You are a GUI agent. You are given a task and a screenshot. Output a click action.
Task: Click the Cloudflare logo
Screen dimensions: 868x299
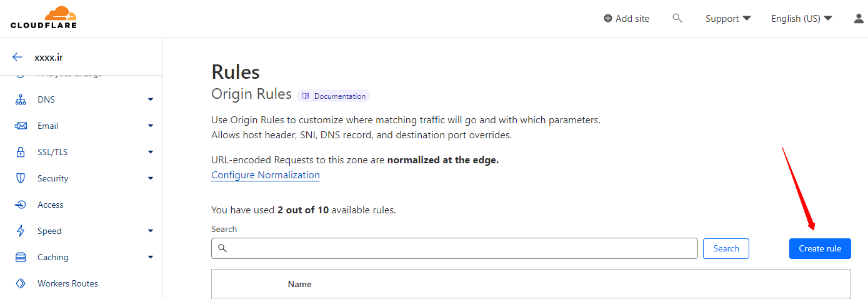(44, 18)
